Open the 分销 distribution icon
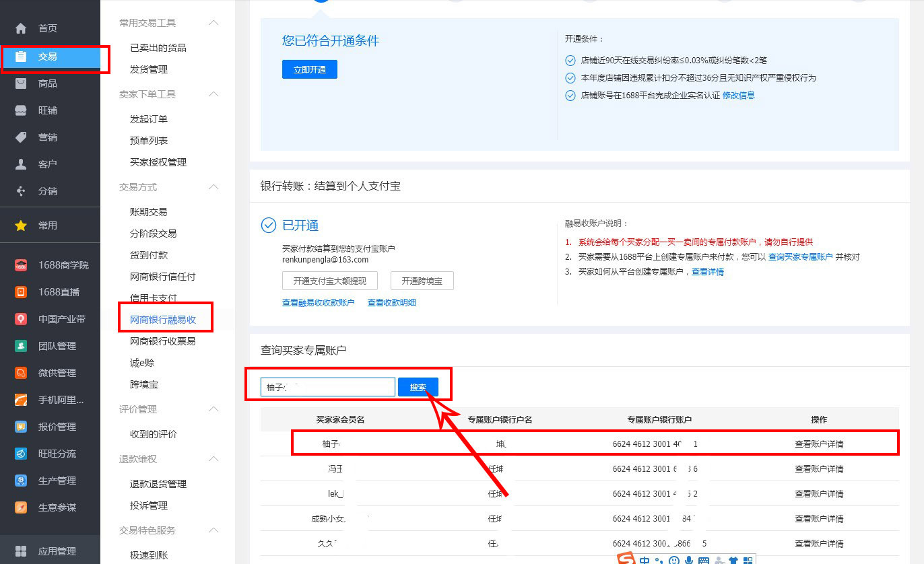This screenshot has width=924, height=564. pos(21,191)
